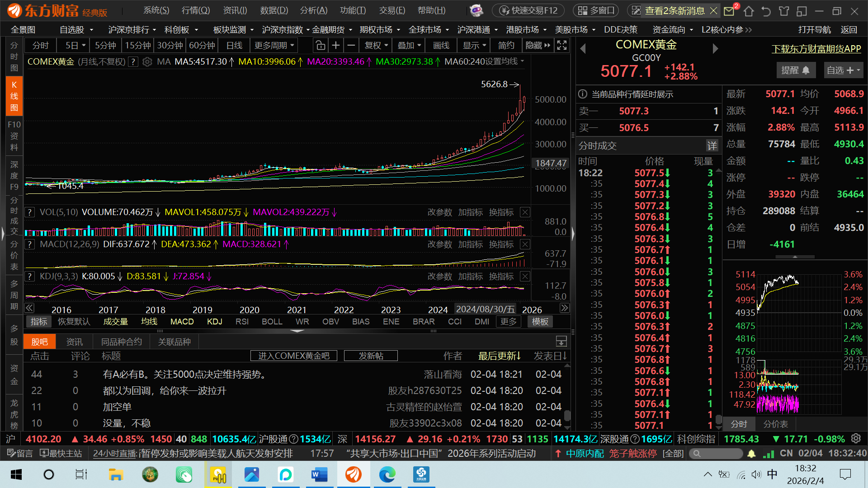Switch to the 同品种合约 tab
The image size is (868, 488).
point(121,342)
